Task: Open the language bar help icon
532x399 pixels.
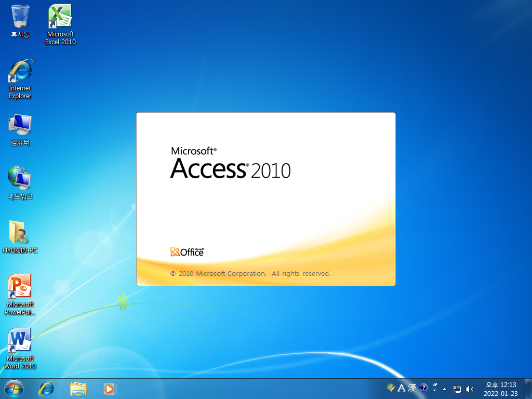Action: point(423,388)
